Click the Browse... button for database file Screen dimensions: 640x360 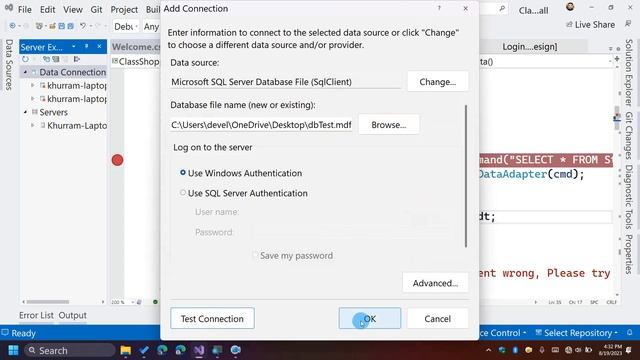pos(389,124)
